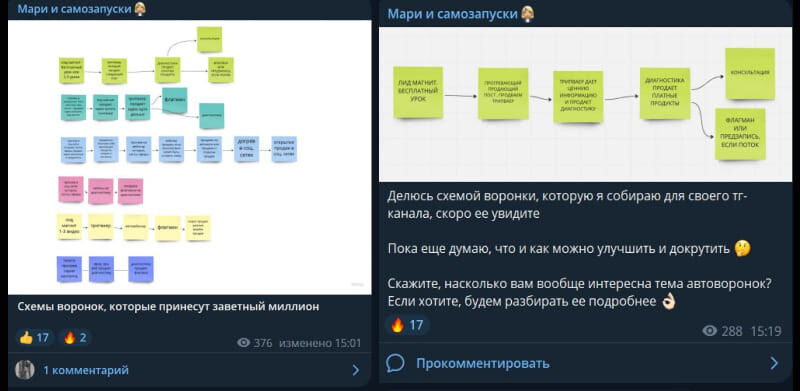Click the speech bubble comment icon
Screen dimensions: 800x391
pyautogui.click(x=395, y=363)
